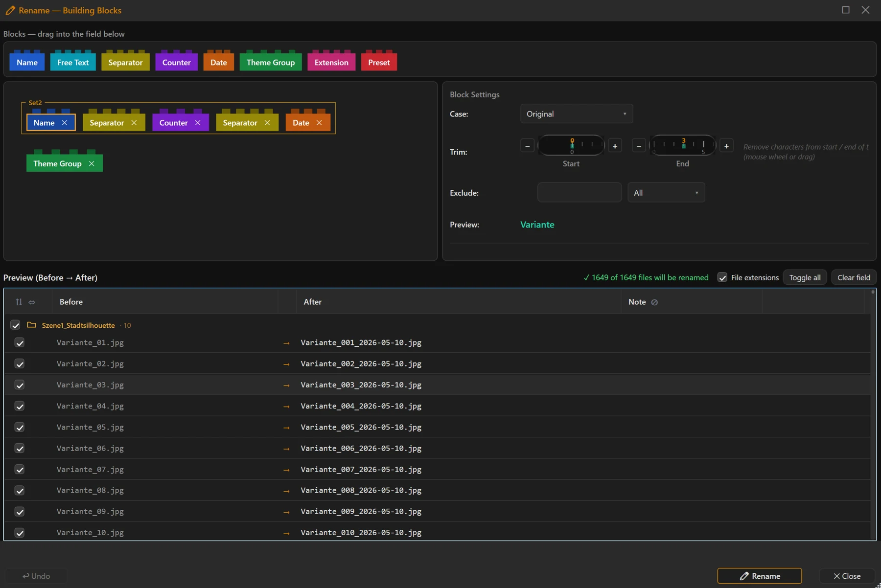Remove the second Separator block before Date

(267, 123)
